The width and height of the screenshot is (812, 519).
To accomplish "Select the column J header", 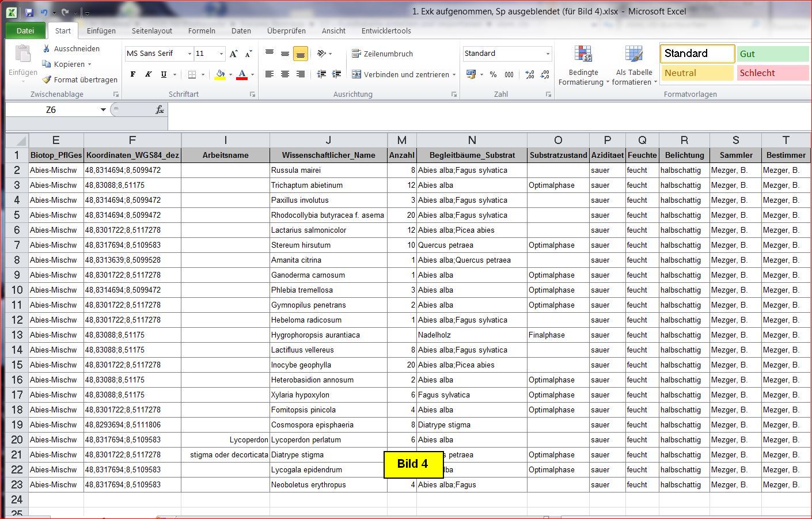I will 328,140.
